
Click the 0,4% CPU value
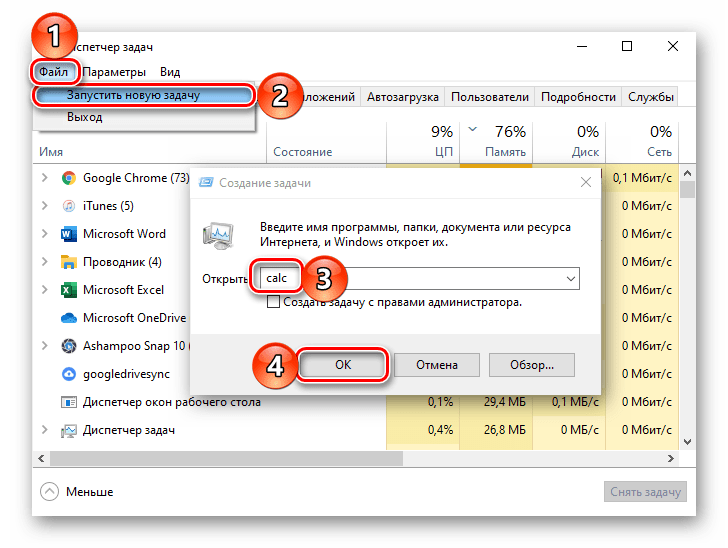[440, 430]
